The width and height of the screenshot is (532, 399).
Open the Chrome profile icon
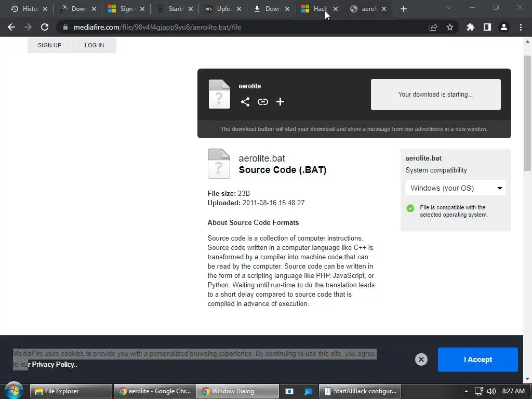(504, 27)
